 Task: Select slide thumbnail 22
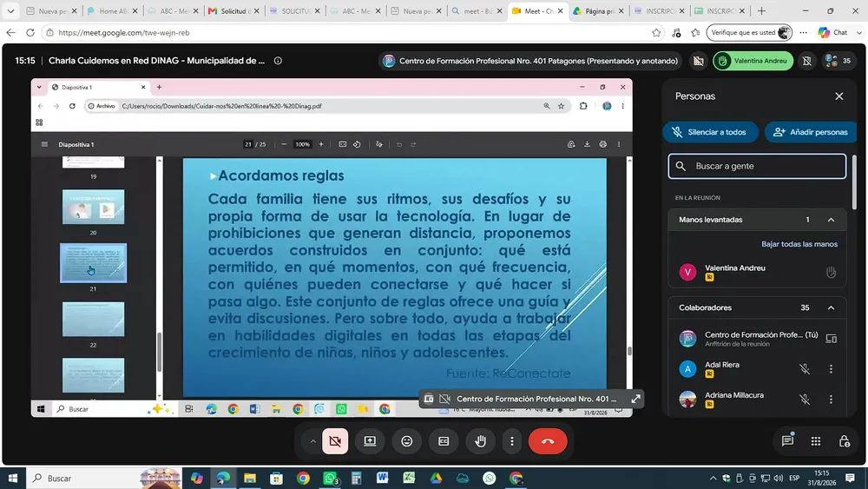coord(93,319)
